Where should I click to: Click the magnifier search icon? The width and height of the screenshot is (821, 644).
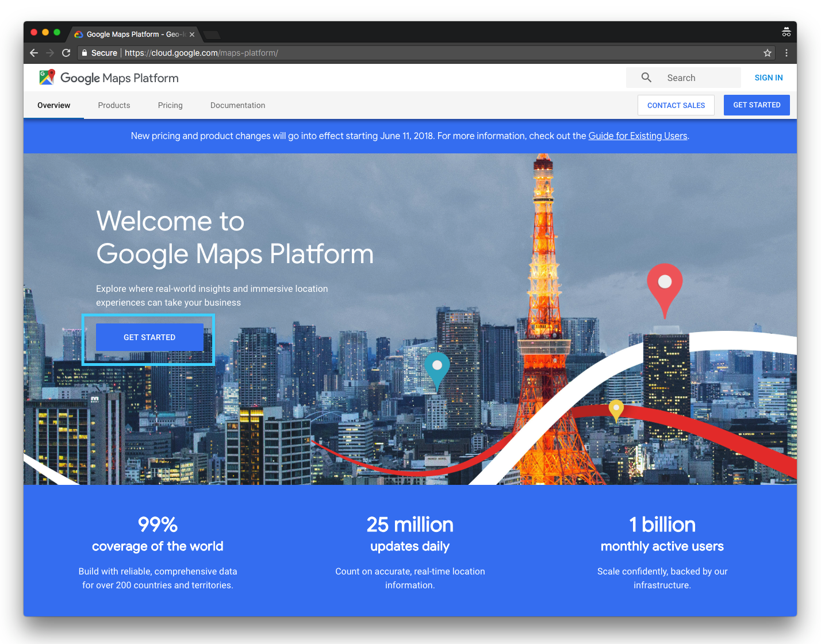click(646, 78)
